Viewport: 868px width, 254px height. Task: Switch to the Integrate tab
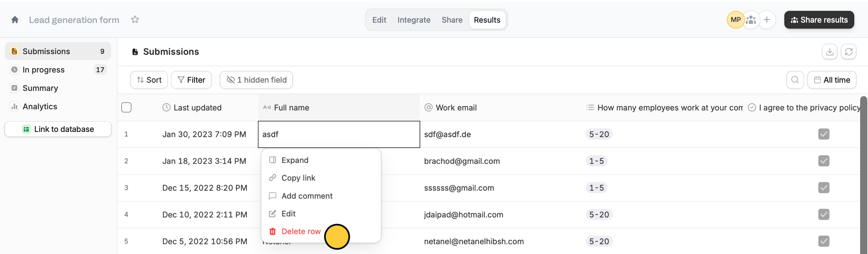414,20
